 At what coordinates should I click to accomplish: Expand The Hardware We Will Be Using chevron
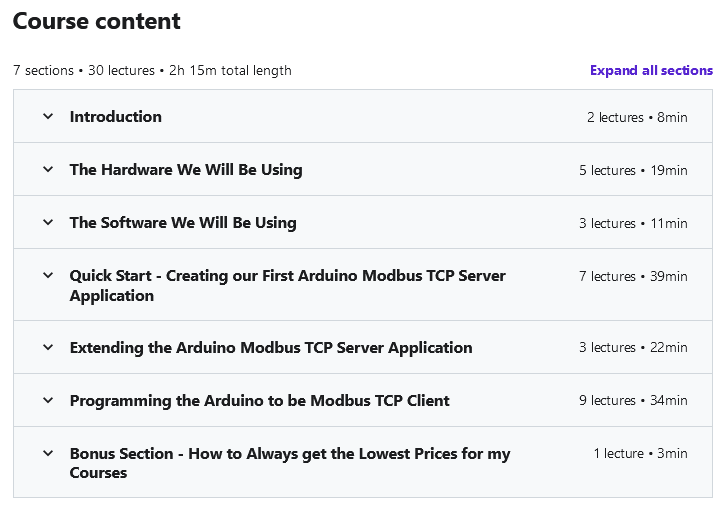point(48,170)
